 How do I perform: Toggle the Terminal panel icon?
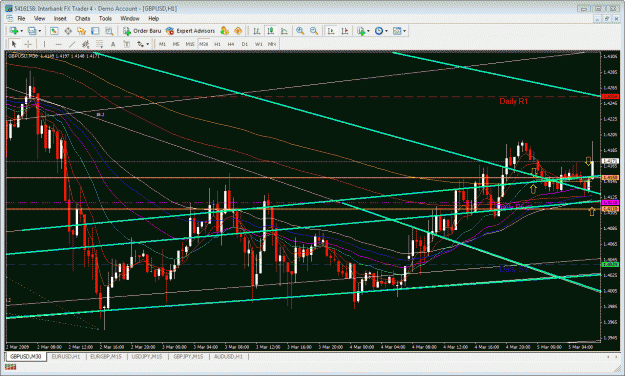tap(95, 31)
